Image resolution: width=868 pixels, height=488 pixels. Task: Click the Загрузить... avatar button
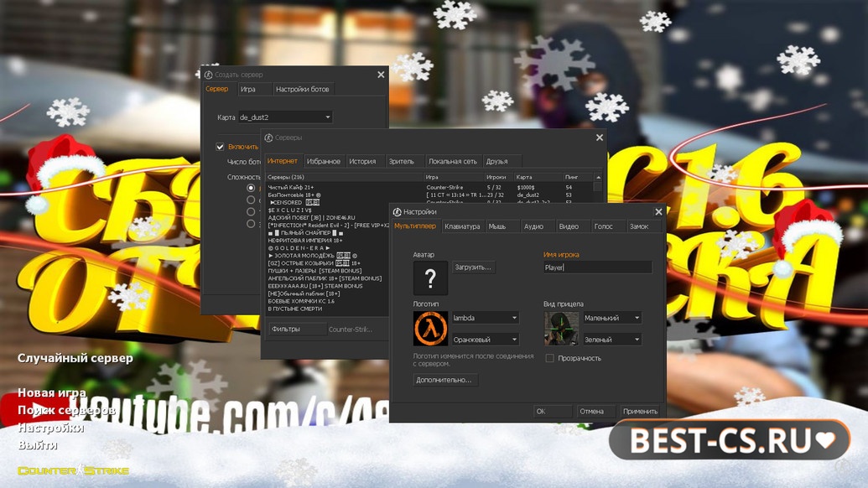tap(473, 267)
